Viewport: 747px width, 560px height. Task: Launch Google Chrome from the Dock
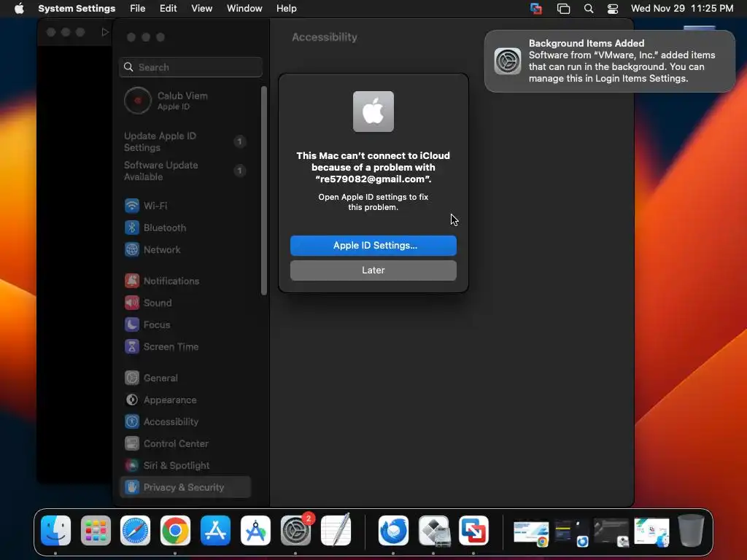coord(175,531)
